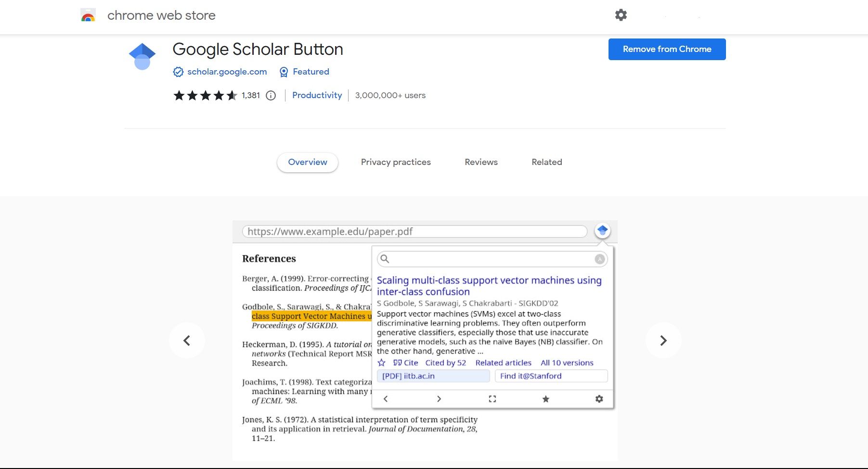Select the star icon at the popup bottom
This screenshot has width=868, height=469.
[x=545, y=399]
